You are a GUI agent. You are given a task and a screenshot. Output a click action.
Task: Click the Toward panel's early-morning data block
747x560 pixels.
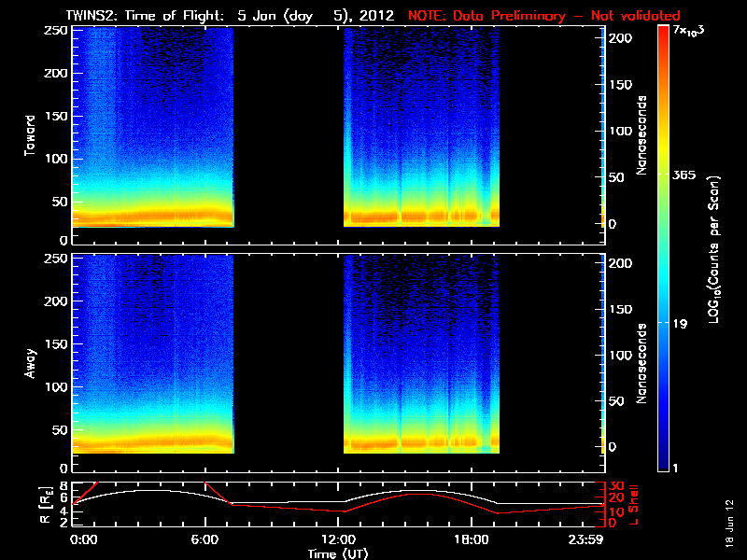click(x=153, y=127)
